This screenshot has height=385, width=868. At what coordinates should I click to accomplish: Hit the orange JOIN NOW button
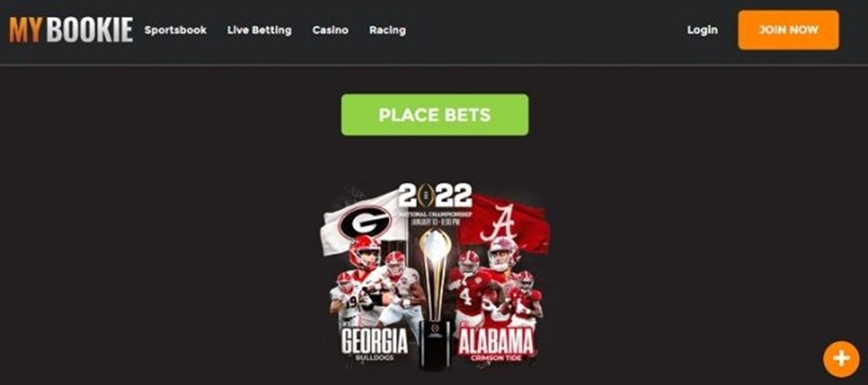click(788, 30)
